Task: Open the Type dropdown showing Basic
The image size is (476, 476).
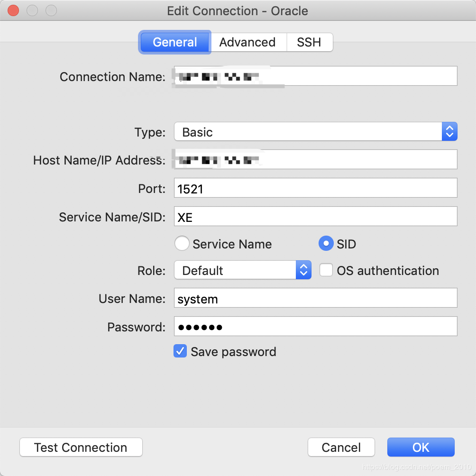Action: pyautogui.click(x=315, y=132)
